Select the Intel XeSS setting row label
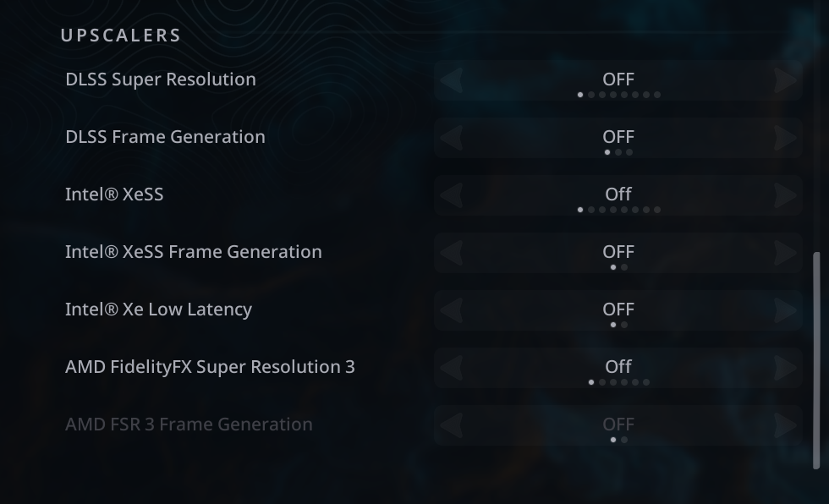The height and width of the screenshot is (504, 829). coord(114,194)
